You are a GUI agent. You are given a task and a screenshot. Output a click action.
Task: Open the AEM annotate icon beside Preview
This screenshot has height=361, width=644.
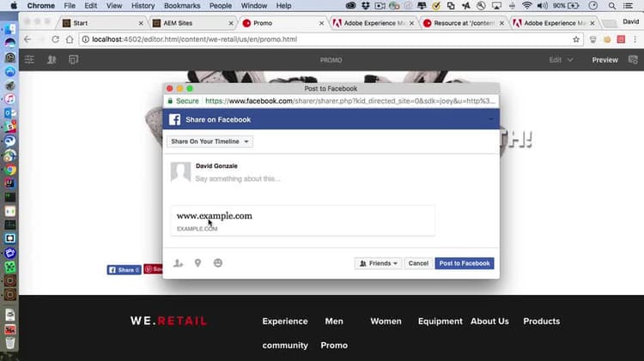tap(633, 60)
